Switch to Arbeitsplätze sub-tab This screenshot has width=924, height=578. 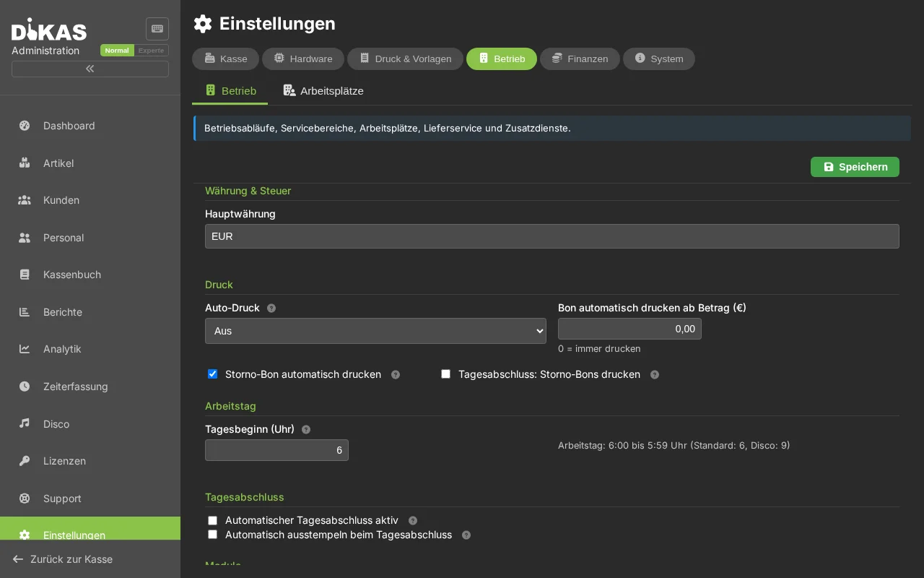pos(323,91)
